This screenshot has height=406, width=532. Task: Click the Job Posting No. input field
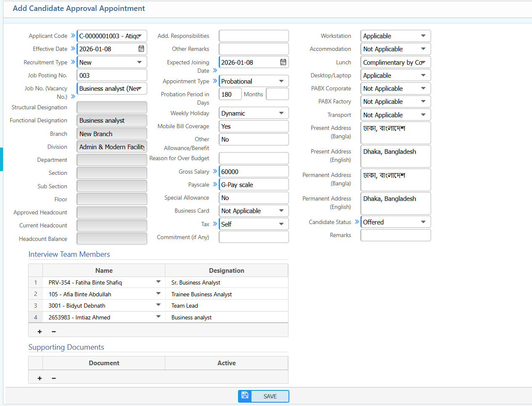point(112,75)
